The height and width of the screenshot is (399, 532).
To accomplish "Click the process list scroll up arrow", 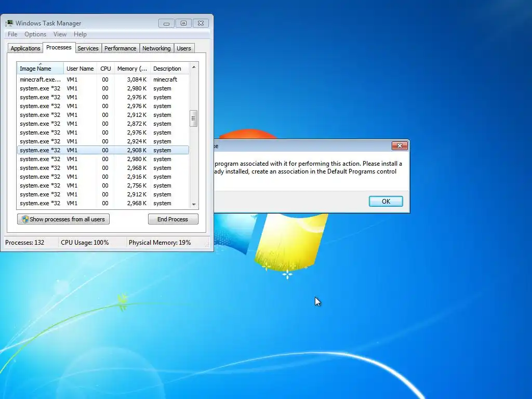I will (x=194, y=67).
